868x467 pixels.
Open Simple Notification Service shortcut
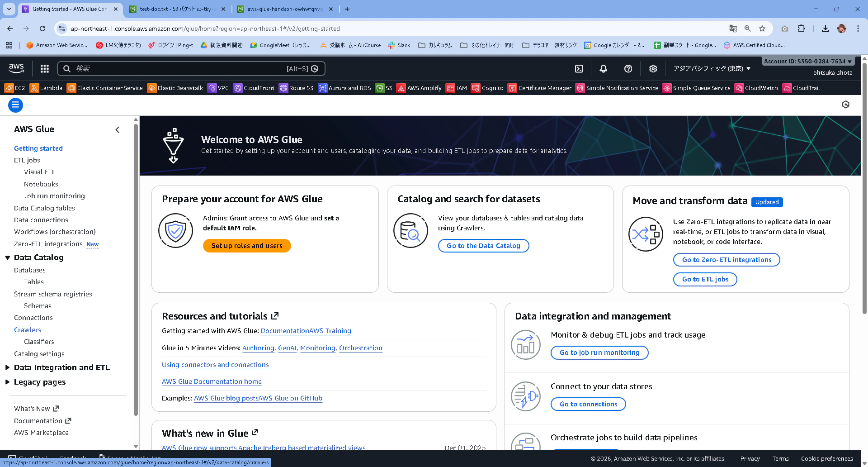[617, 88]
